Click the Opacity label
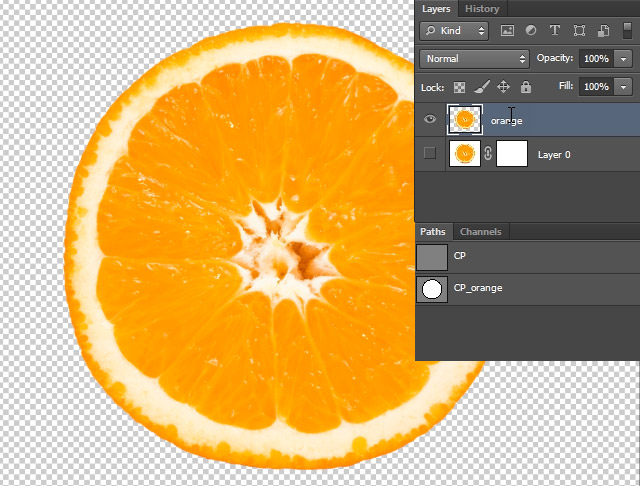Image resolution: width=640 pixels, height=486 pixels. (555, 58)
